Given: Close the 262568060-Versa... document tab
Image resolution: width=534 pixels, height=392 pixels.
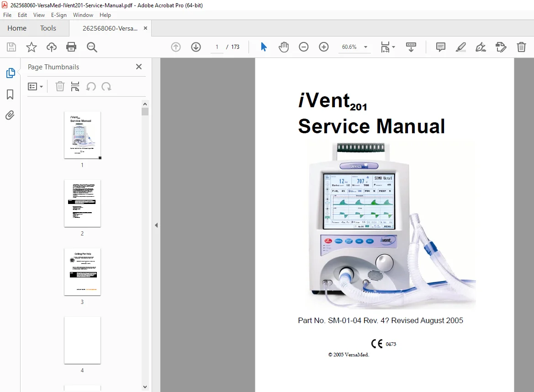Looking at the screenshot, I should pos(145,28).
